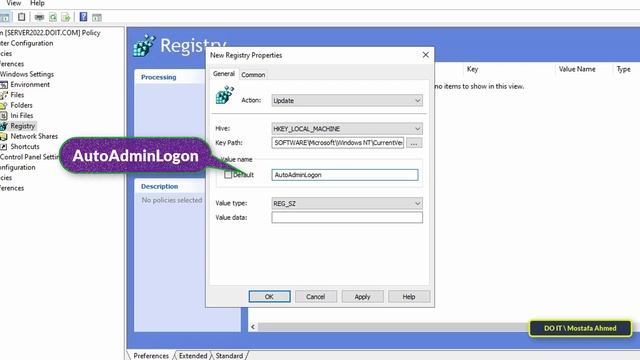Click the Ini Files icon in the tree
The height and width of the screenshot is (360, 640).
(x=4, y=116)
